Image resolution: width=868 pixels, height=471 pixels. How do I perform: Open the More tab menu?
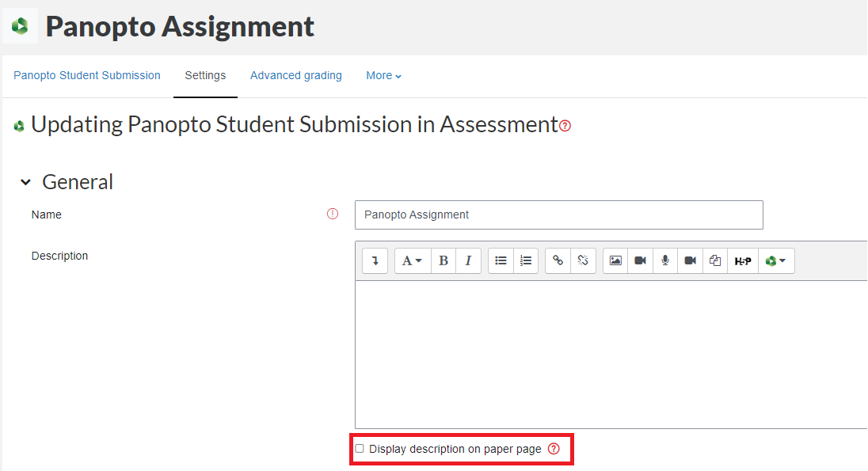pos(383,75)
